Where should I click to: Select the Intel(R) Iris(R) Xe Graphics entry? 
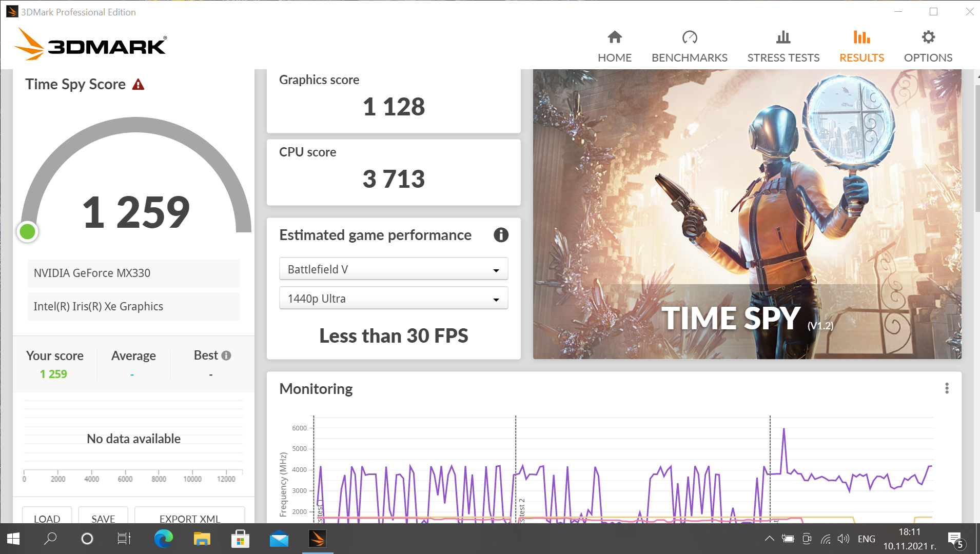click(133, 306)
